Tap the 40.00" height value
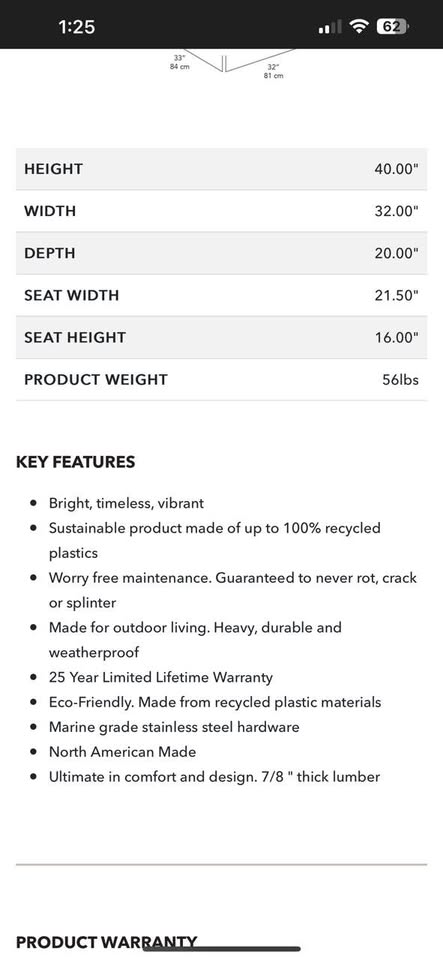Screen dimensions: 443x960 (x=396, y=169)
